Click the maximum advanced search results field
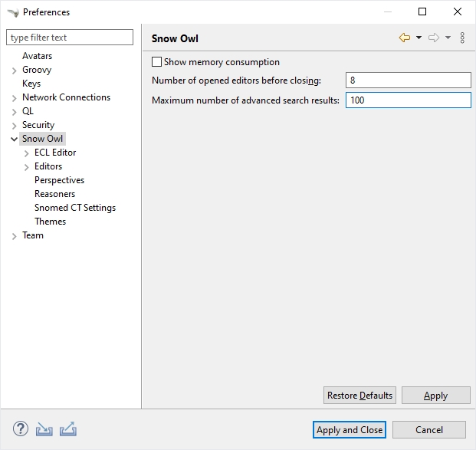Screen dimensions: 476x450 (408, 100)
